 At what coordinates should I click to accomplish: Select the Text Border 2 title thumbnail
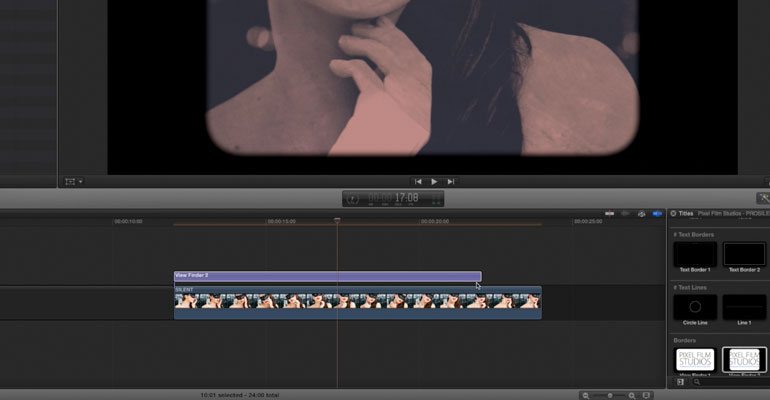coord(744,254)
